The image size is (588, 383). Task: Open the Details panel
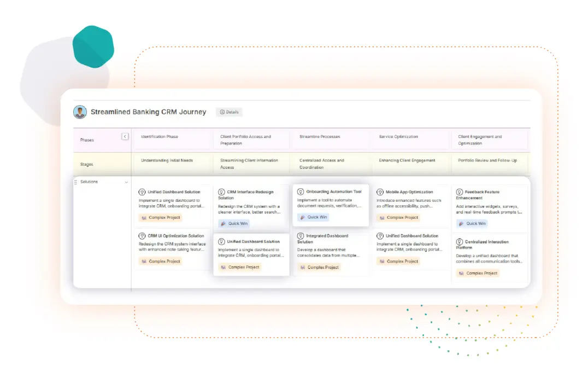[230, 112]
